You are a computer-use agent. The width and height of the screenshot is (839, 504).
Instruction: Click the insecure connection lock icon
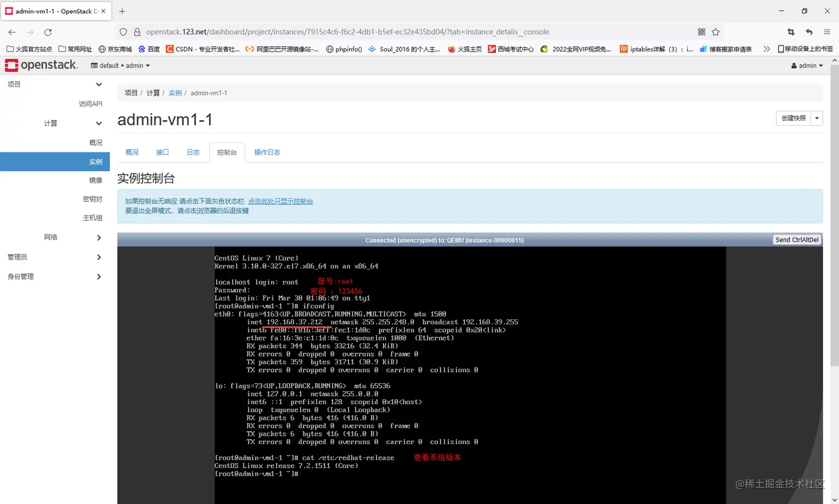(137, 32)
